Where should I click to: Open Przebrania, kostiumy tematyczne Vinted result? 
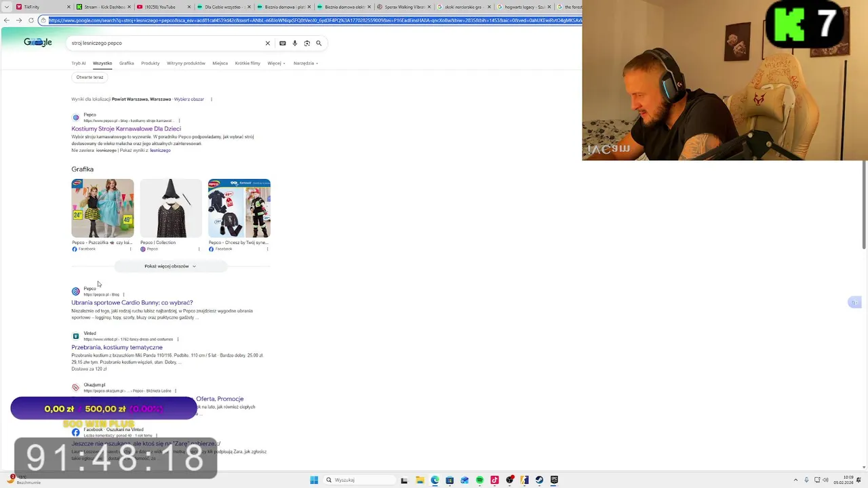(117, 348)
